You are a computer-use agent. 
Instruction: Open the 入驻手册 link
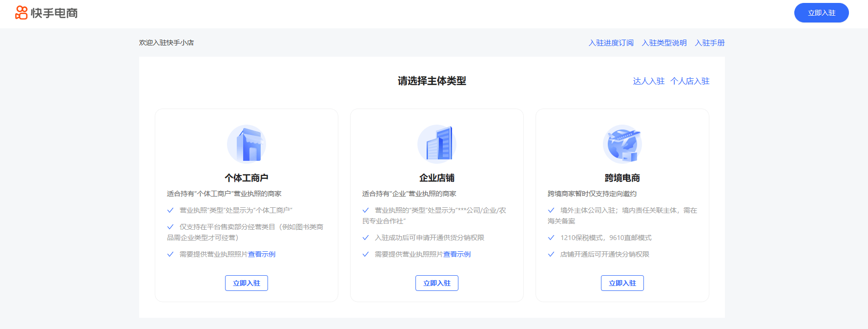click(x=710, y=43)
